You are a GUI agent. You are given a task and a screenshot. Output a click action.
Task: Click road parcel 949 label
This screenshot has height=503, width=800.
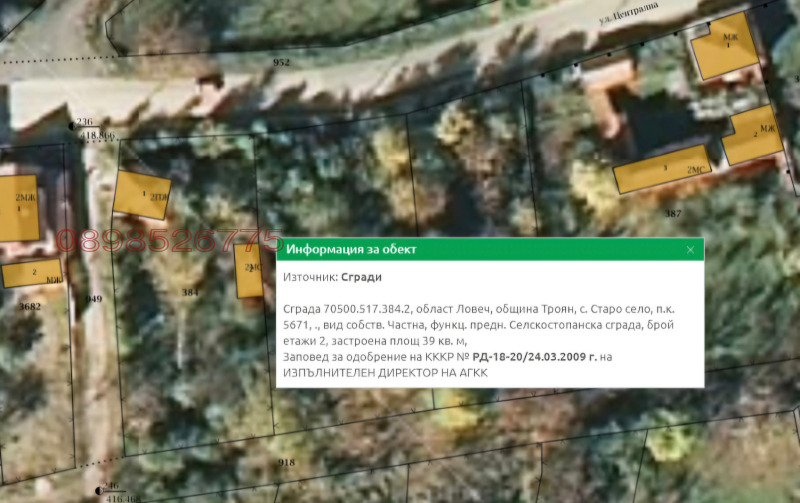pos(94,299)
